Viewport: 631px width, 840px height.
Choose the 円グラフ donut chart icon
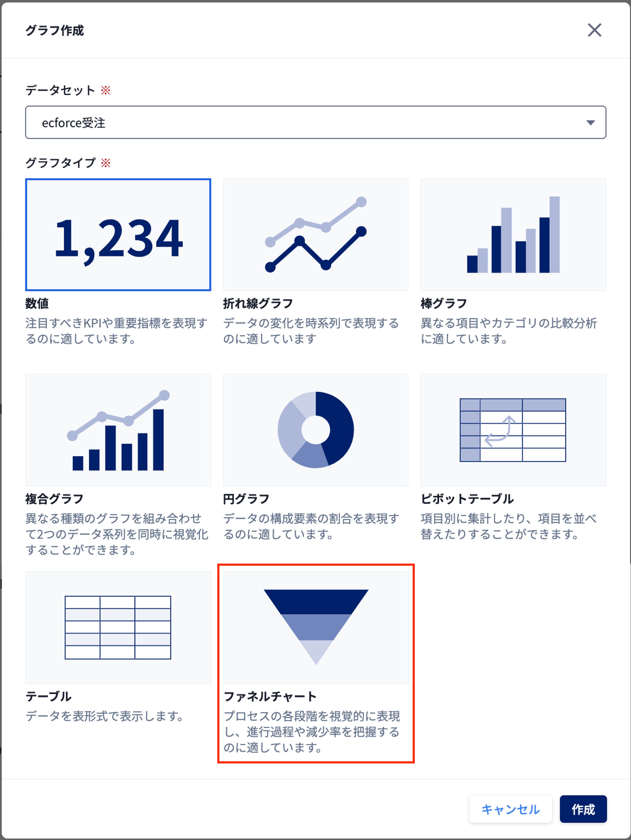(316, 430)
